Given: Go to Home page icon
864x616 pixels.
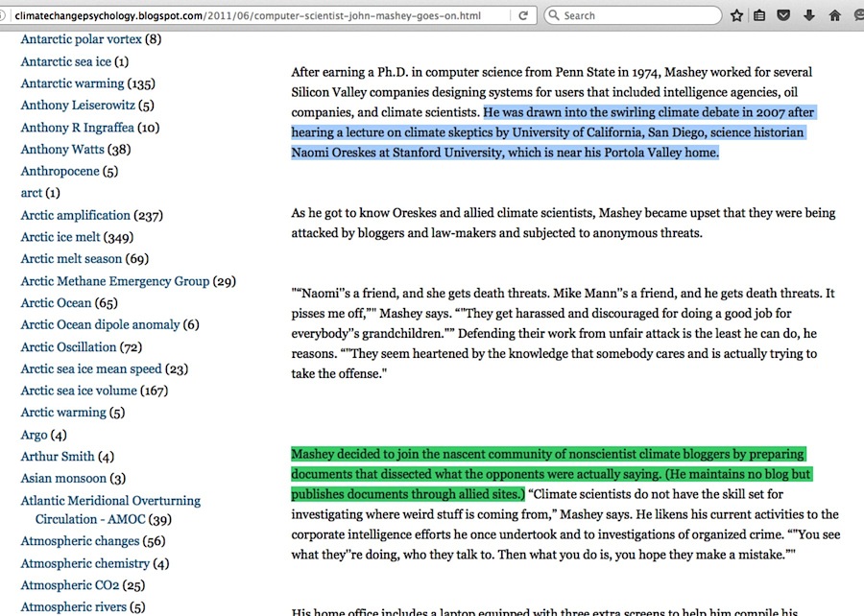Looking at the screenshot, I should 834,16.
